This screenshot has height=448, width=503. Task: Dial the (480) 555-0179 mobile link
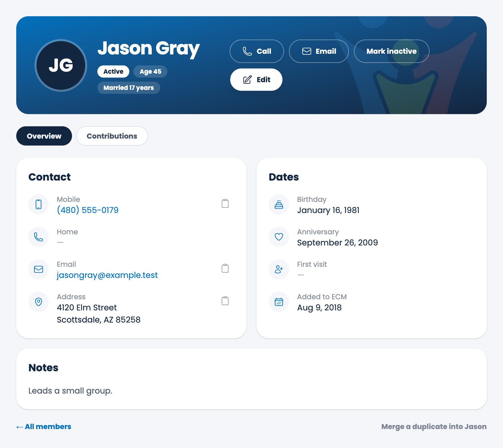pyautogui.click(x=88, y=210)
